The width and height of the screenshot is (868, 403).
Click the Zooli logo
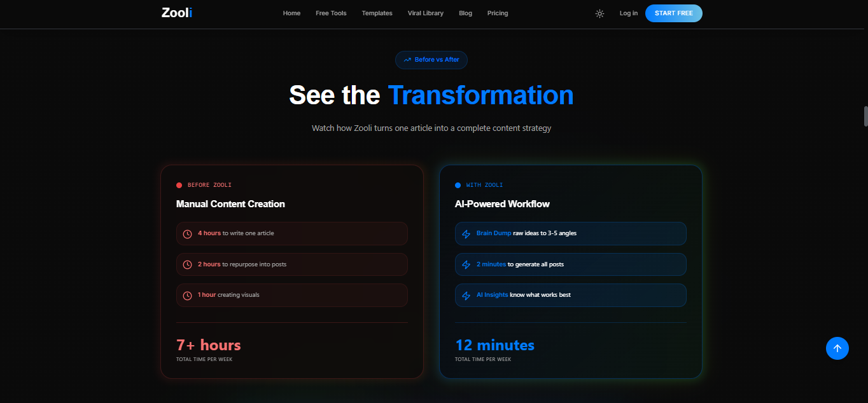[x=177, y=13]
